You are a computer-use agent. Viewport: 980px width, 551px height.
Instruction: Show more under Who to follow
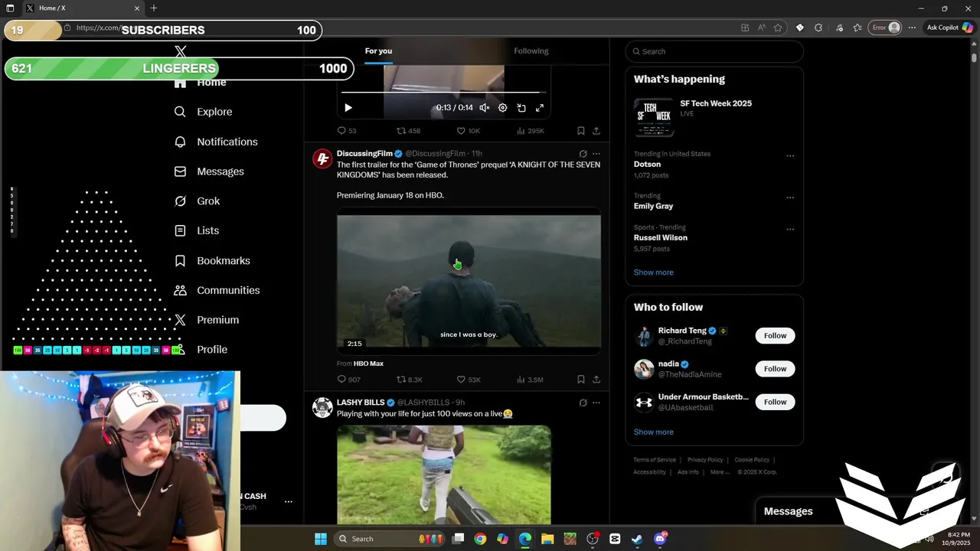[x=654, y=432]
